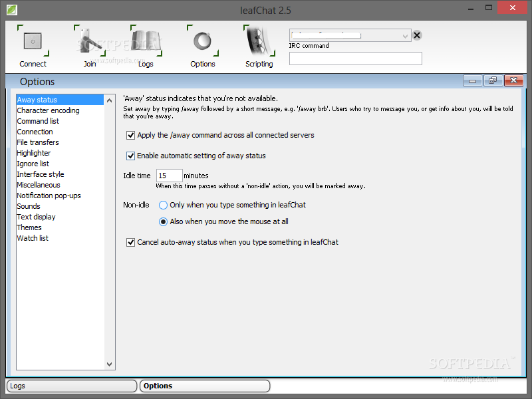Select Connection in options list
The width and height of the screenshot is (532, 399).
pos(60,132)
